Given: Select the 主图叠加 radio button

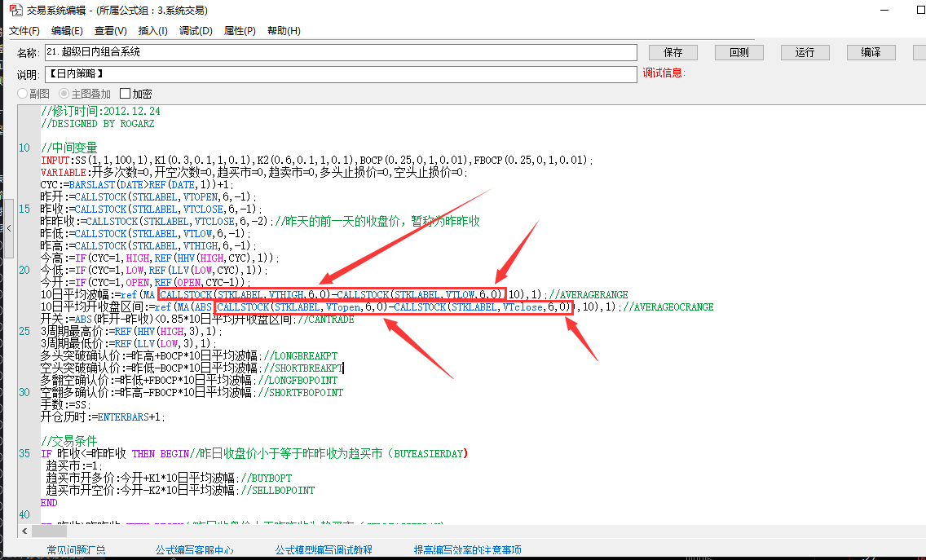Looking at the screenshot, I should point(64,93).
